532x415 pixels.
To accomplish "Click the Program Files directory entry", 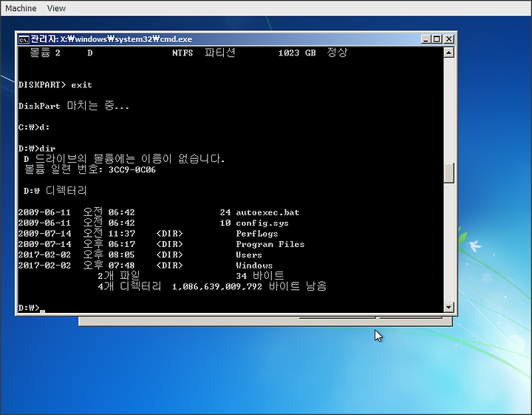I will 270,244.
